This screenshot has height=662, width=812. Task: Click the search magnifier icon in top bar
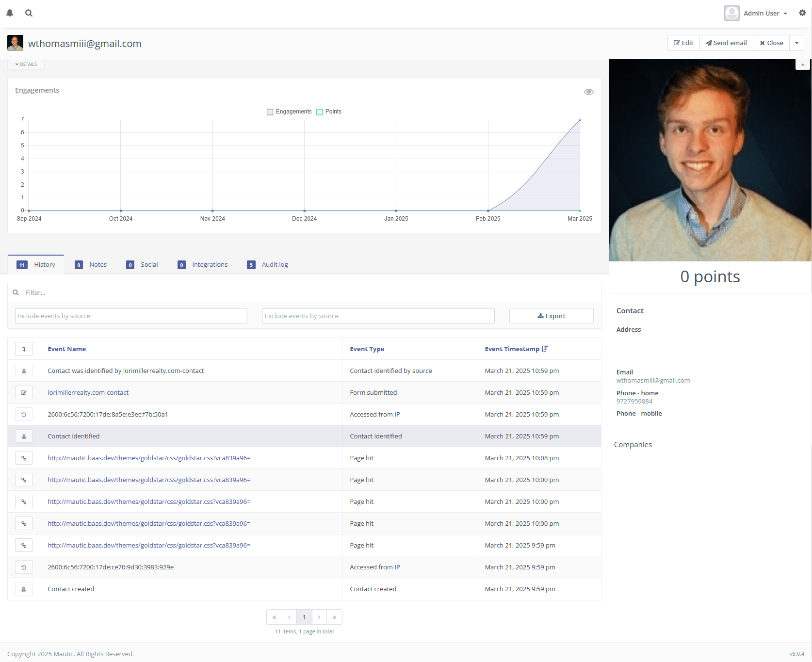coord(29,13)
